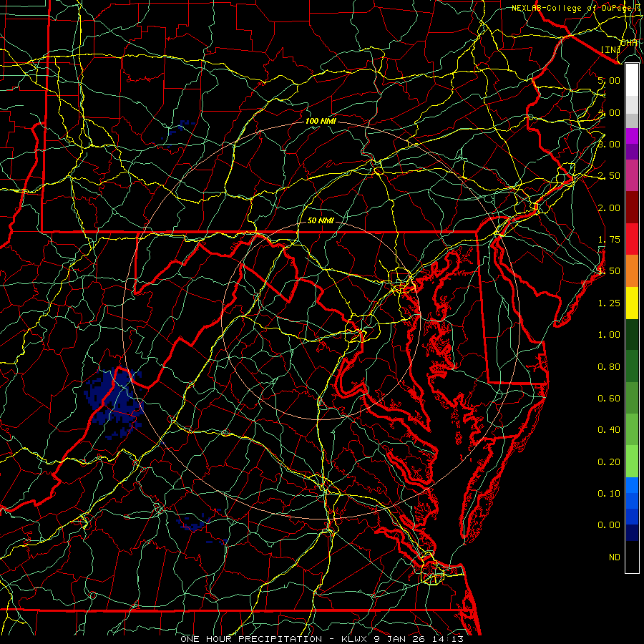Click the '0.00' legend value
The height and width of the screenshot is (644, 644).
pos(609,525)
